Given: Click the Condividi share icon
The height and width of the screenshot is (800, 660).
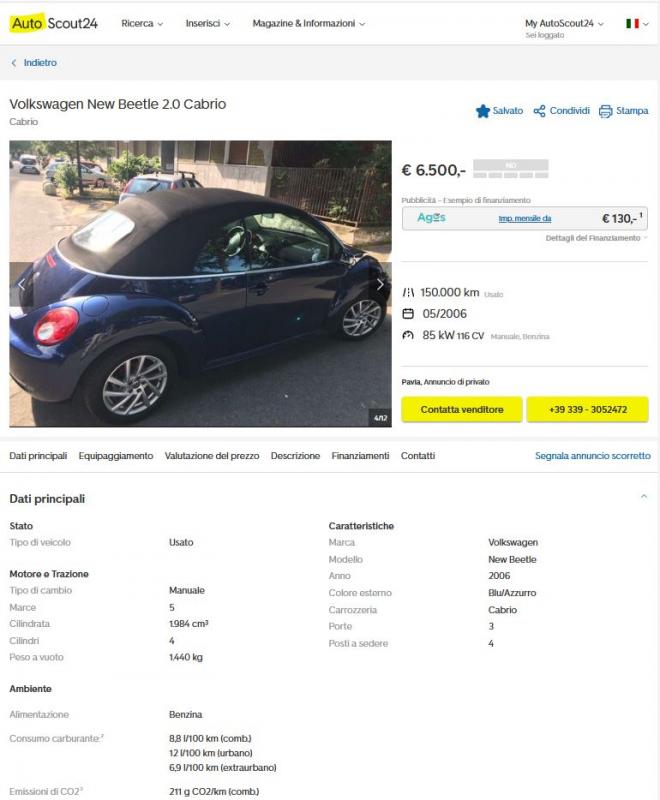Looking at the screenshot, I should click(x=539, y=111).
